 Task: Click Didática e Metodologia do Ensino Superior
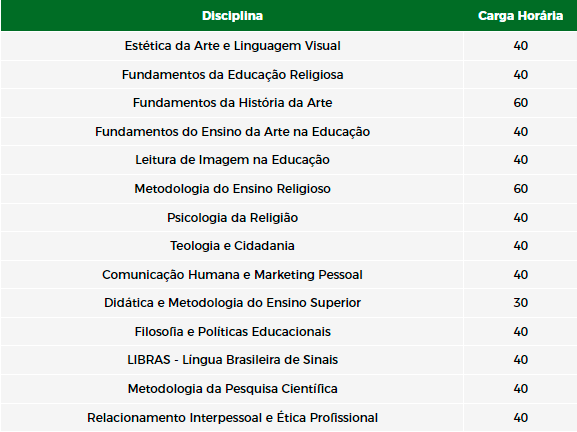point(232,302)
